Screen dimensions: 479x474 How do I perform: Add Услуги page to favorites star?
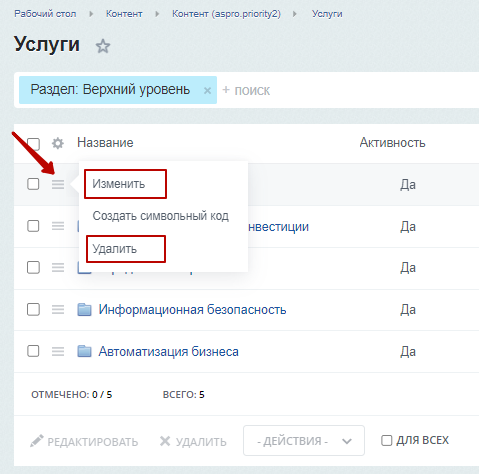[x=103, y=46]
